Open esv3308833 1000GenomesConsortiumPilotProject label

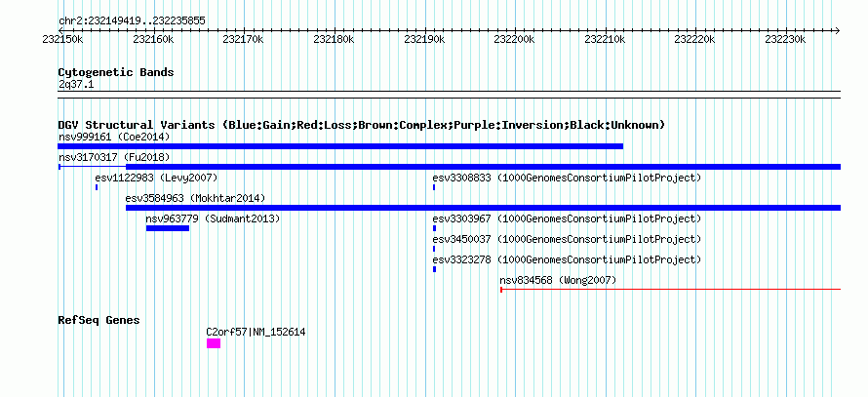point(567,178)
